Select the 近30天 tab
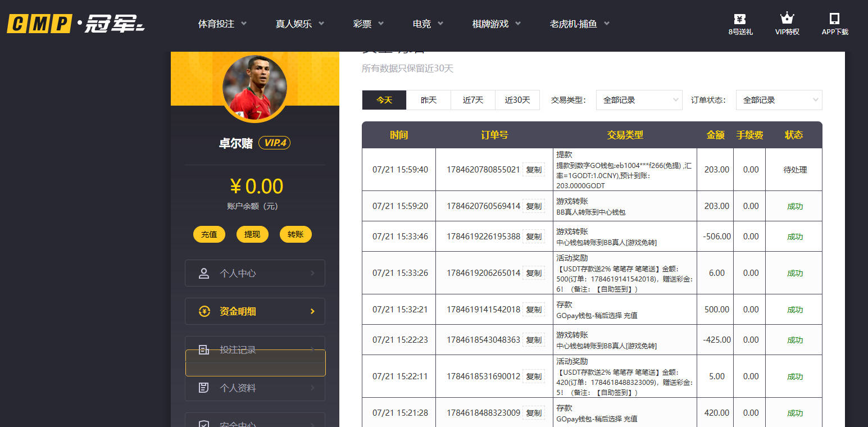This screenshot has width=868, height=427. pyautogui.click(x=517, y=100)
